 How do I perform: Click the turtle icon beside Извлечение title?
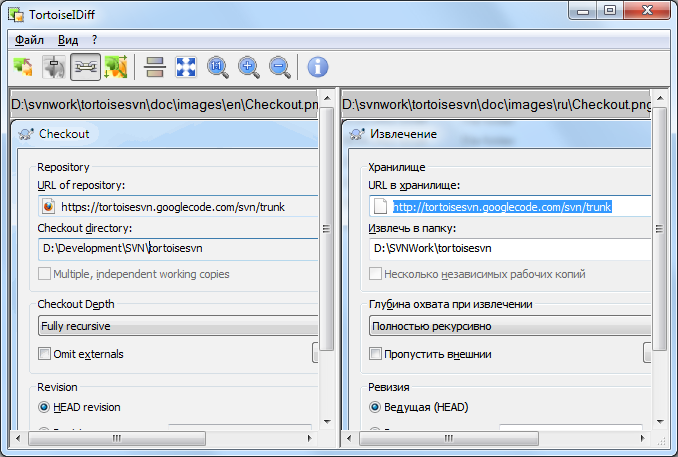coord(357,134)
